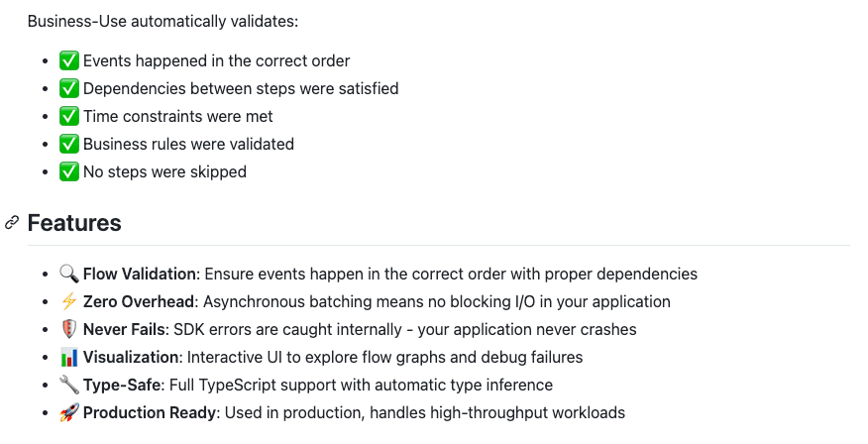Click the bold Zero Overhead label

[x=138, y=301]
